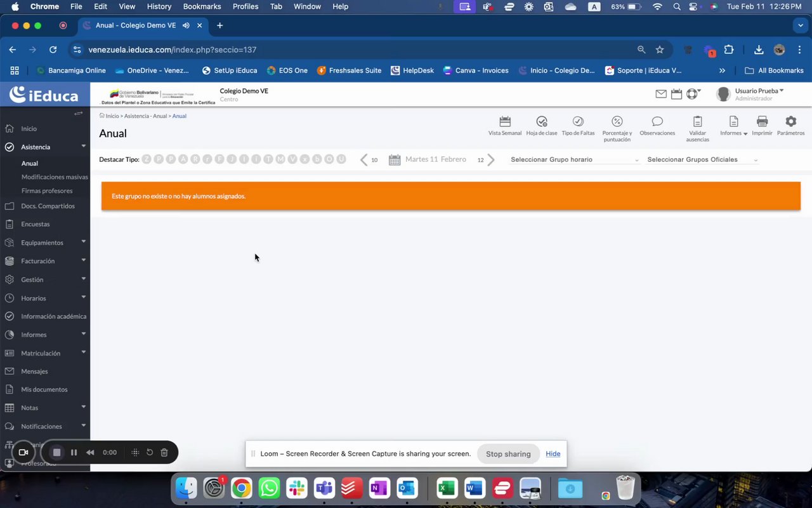812x508 pixels.
Task: Open Hoja de clase
Action: point(542,126)
